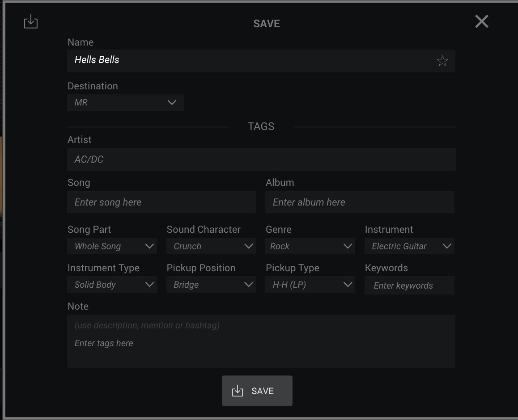The height and width of the screenshot is (420, 518).
Task: Click the Hells Bells name field
Action: click(x=261, y=61)
